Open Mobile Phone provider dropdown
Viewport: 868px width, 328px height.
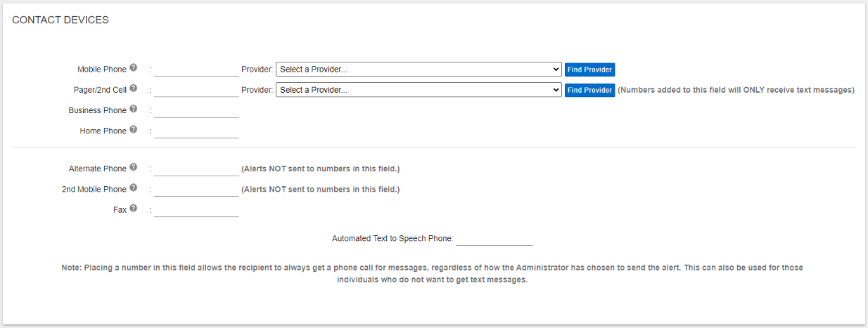pyautogui.click(x=419, y=70)
